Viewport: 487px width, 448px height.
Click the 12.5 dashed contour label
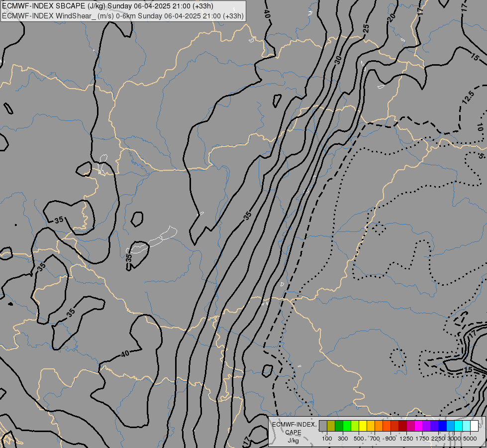point(468,98)
